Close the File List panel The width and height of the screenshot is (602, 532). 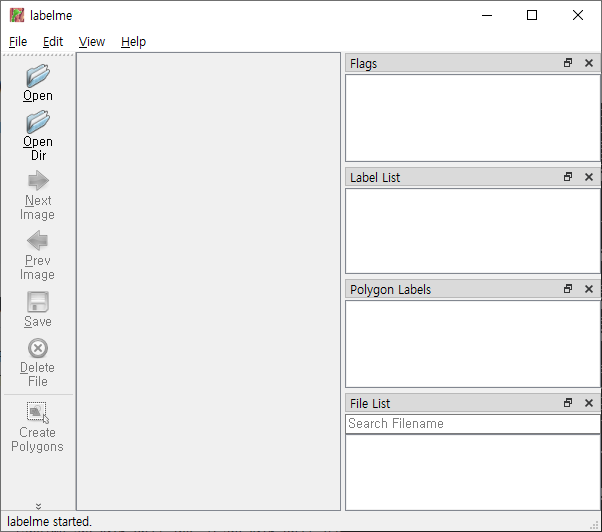(x=589, y=403)
